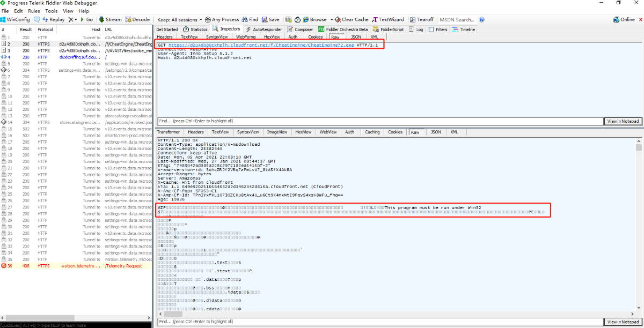Click the Go button to resume
644x328 pixels.
point(86,19)
